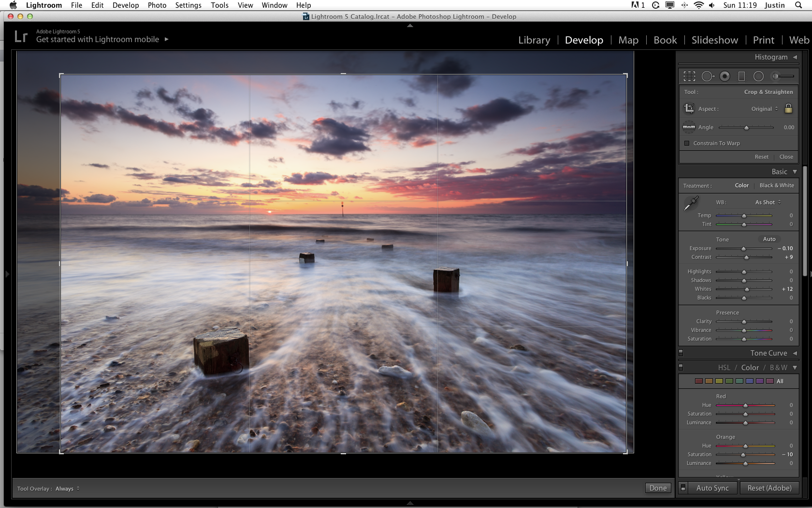This screenshot has width=812, height=508.
Task: Select the Spot Removal tool
Action: point(708,76)
